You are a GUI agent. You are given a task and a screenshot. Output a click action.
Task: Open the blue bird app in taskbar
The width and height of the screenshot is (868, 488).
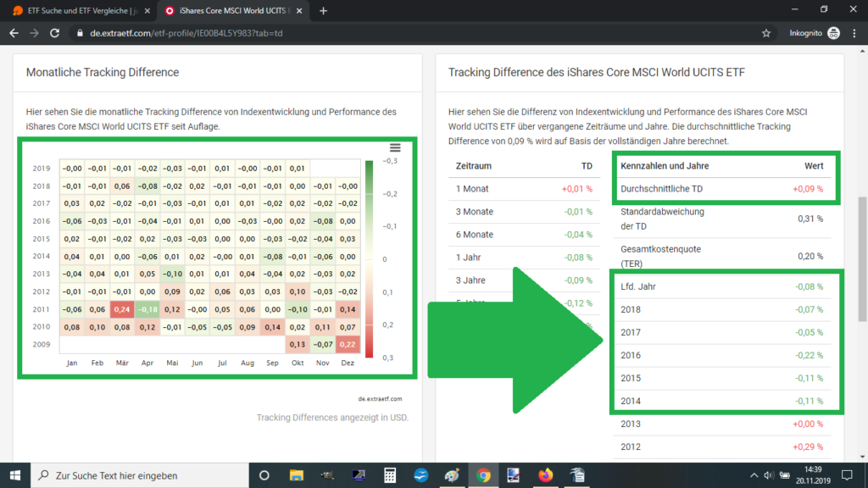point(420,475)
